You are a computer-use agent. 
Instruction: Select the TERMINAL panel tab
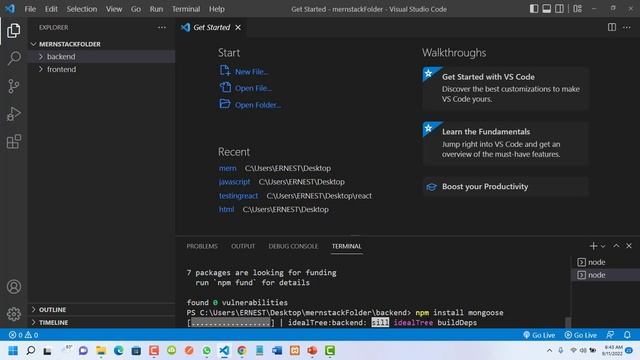coord(347,246)
